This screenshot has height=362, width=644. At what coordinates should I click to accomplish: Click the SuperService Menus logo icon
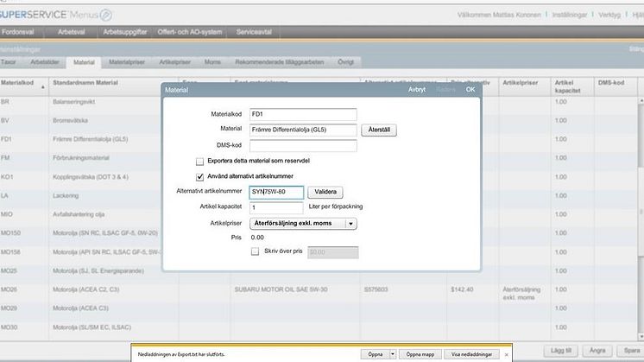tap(106, 16)
